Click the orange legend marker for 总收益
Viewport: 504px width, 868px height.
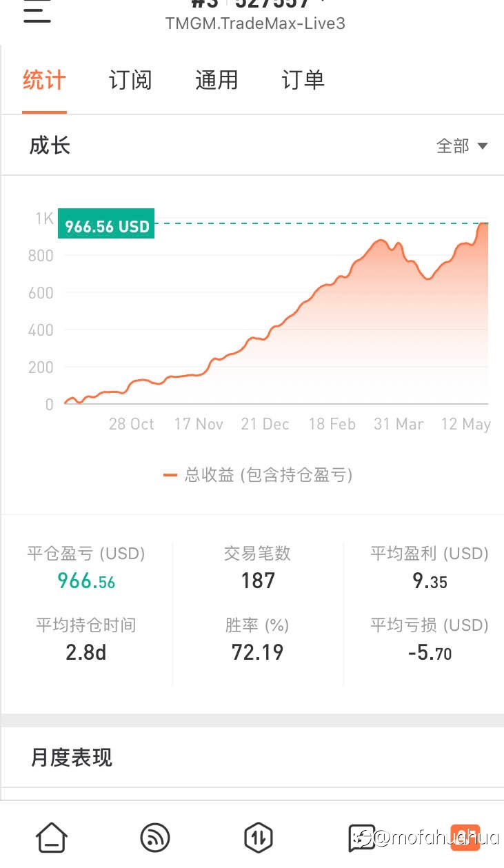pyautogui.click(x=170, y=475)
